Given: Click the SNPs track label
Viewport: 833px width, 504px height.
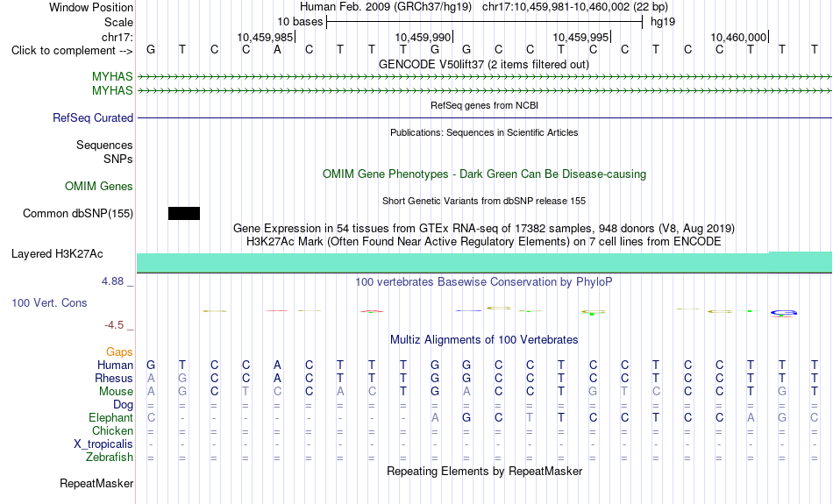Looking at the screenshot, I should 118,159.
